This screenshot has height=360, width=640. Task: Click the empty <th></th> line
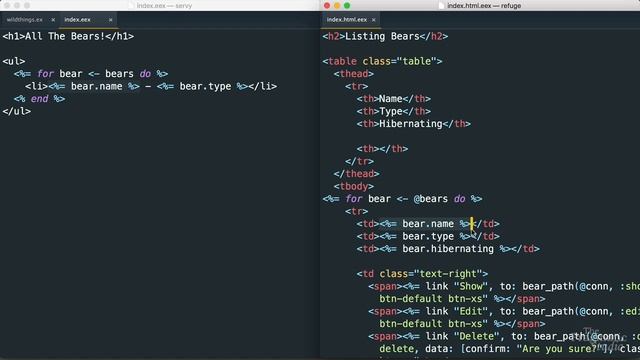[382, 149]
